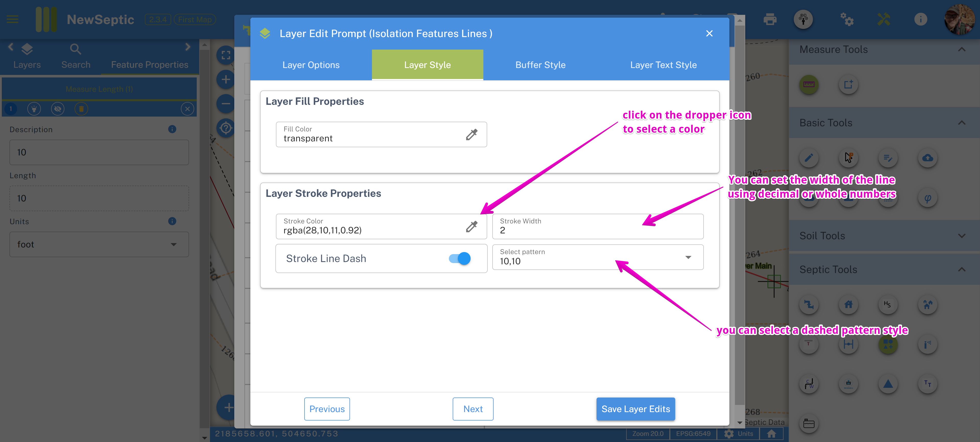This screenshot has width=980, height=442.
Task: Move the sidebar tabs to the previous set
Action: pyautogui.click(x=11, y=47)
